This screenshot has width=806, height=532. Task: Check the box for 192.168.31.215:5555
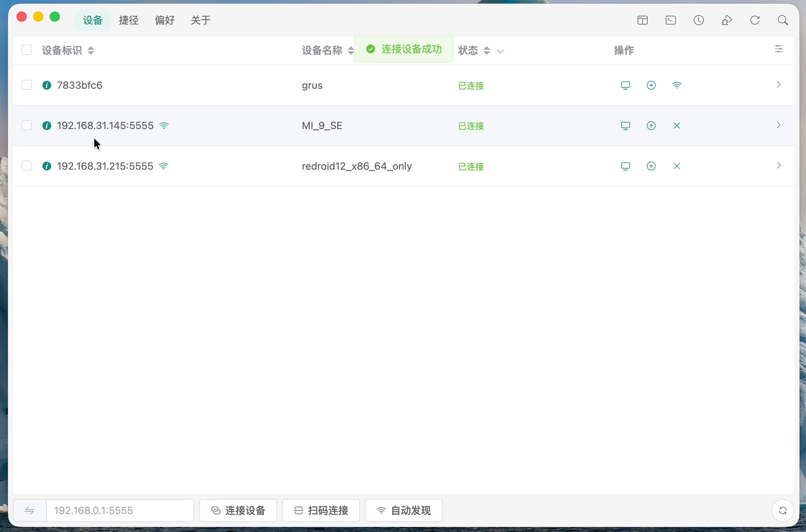(27, 166)
